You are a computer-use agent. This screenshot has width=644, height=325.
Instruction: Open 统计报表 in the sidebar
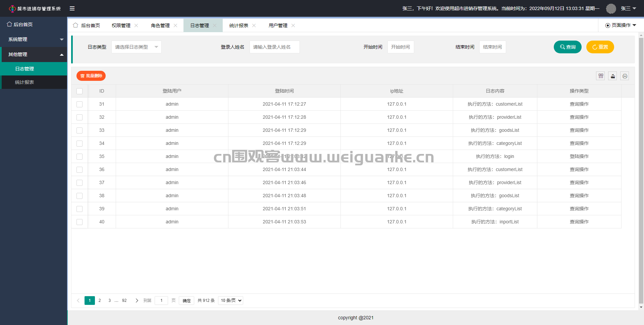[34, 82]
